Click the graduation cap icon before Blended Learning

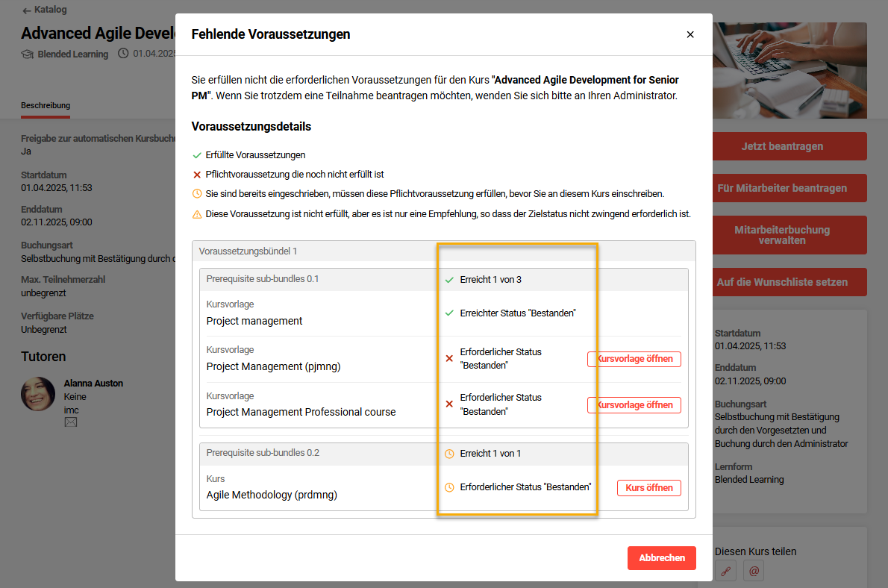click(28, 54)
